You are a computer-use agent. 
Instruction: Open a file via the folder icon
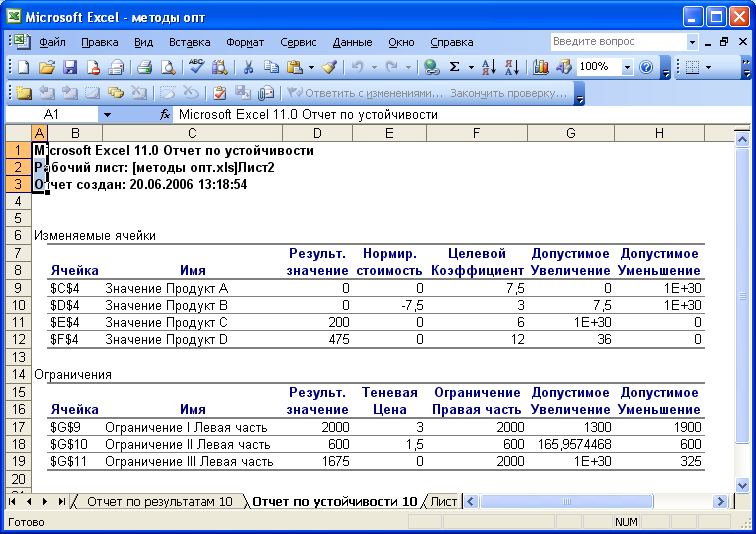point(47,67)
